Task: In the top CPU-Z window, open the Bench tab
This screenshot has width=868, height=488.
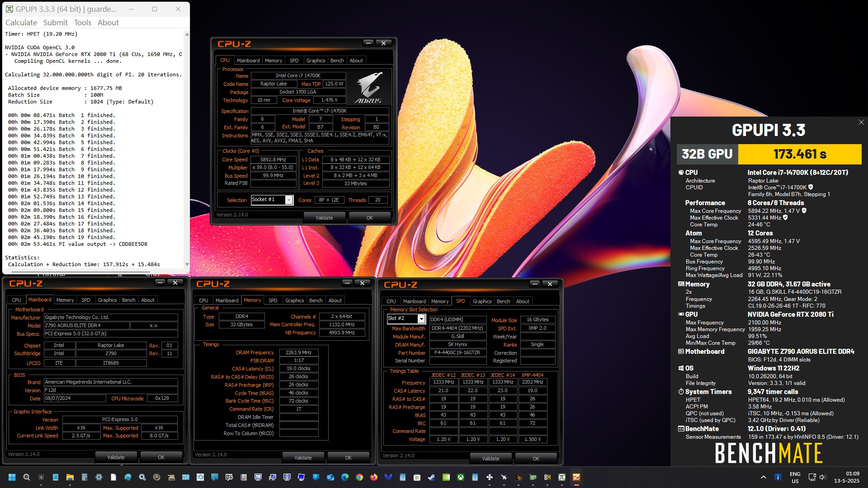Action: [337, 60]
